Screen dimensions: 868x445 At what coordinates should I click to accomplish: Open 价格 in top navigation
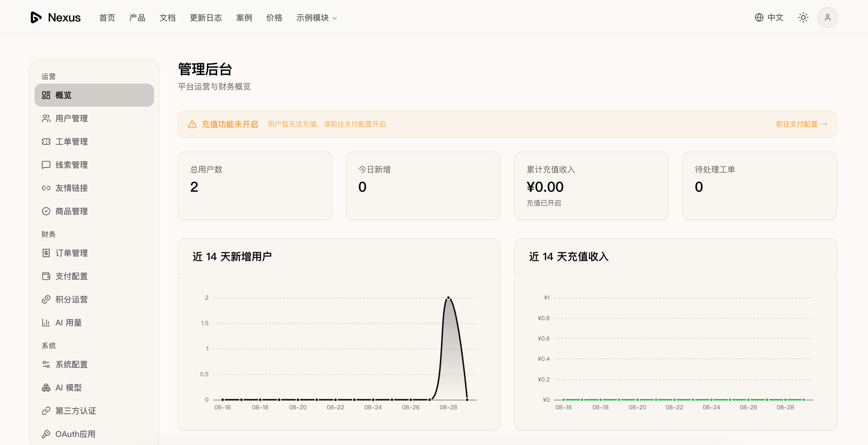click(274, 18)
